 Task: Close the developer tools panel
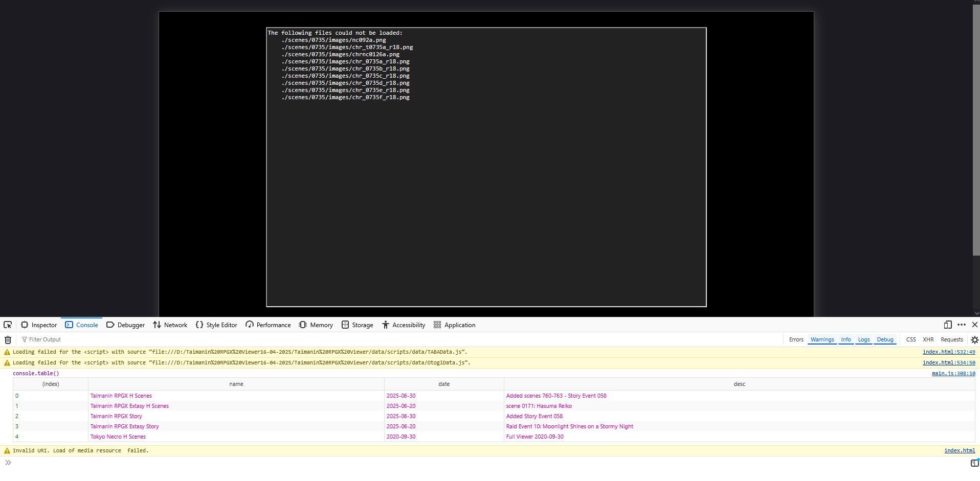coord(975,325)
